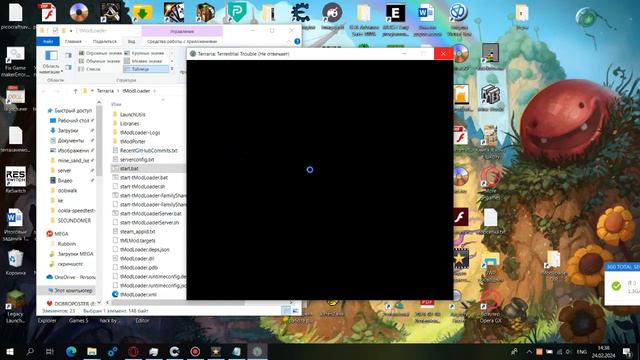Viewport: 640px width, 360px height.
Task: Select Быстрый доступ in navigation tree
Action: 69,111
